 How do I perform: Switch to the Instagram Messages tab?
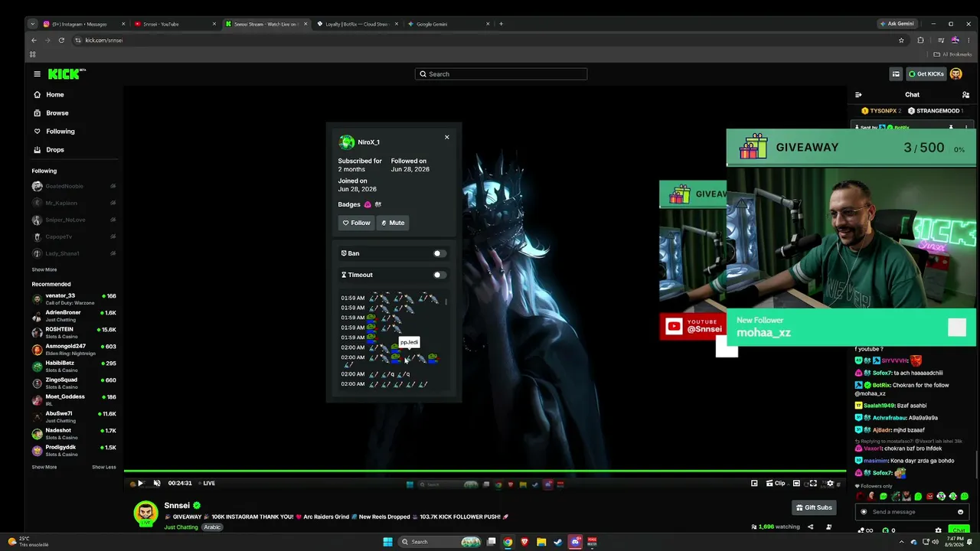(x=84, y=24)
